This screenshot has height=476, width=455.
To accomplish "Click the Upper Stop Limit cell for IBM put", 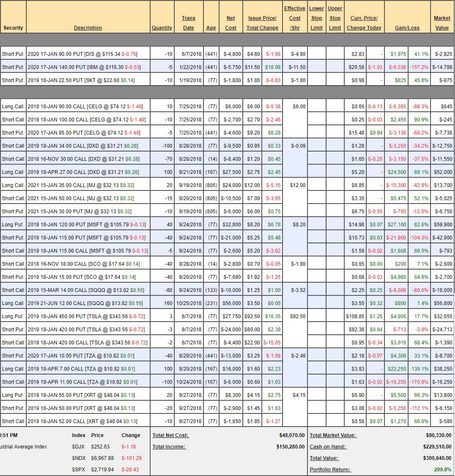I will (335, 67).
